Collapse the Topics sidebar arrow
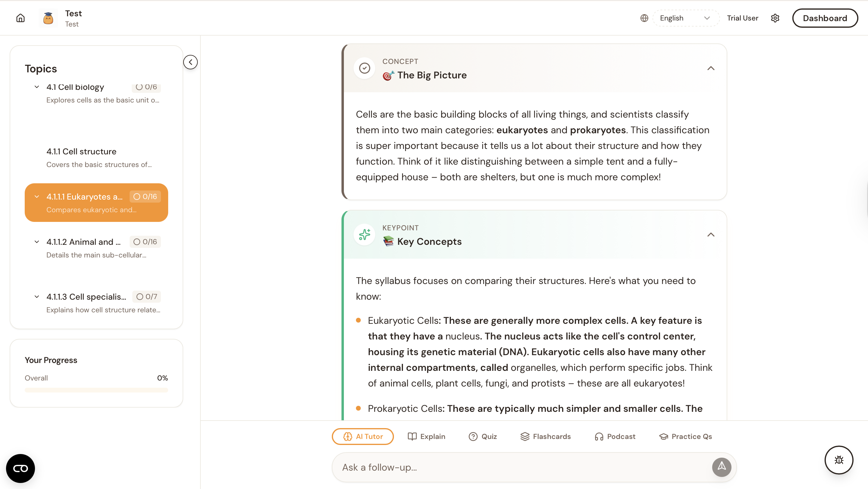Image resolution: width=868 pixels, height=489 pixels. click(x=190, y=62)
